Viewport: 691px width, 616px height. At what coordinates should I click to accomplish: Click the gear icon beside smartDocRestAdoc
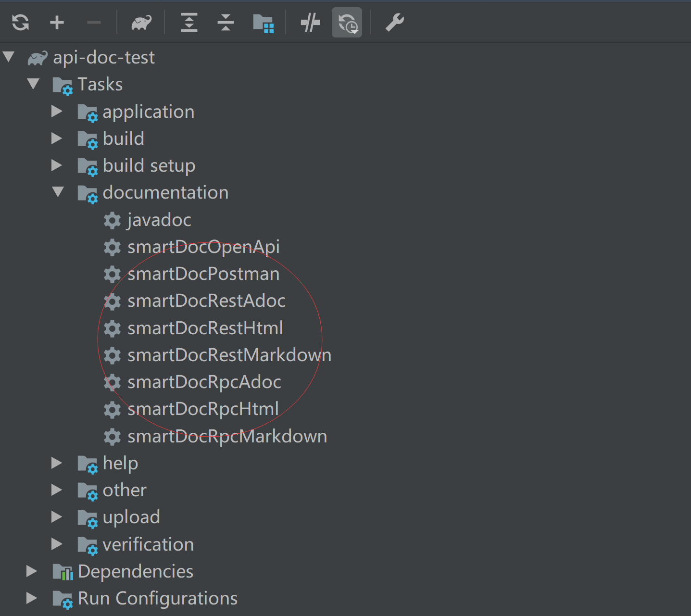point(113,302)
